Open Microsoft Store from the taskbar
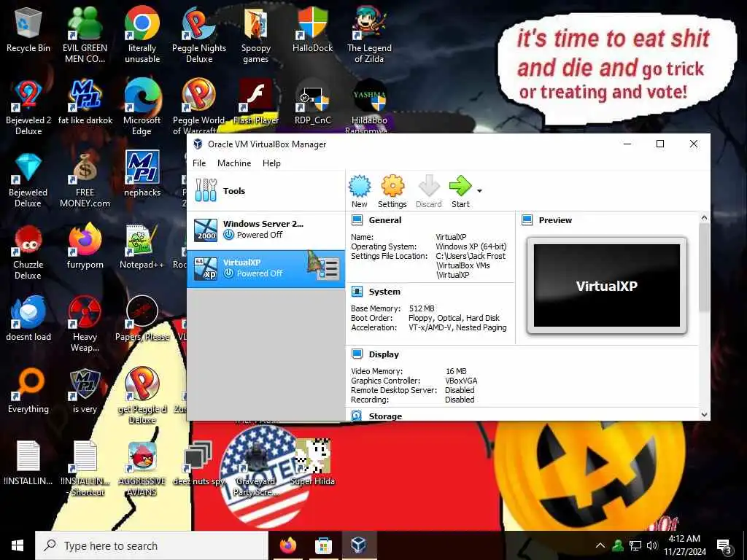Screen dimensions: 747x560 pyautogui.click(x=323, y=545)
